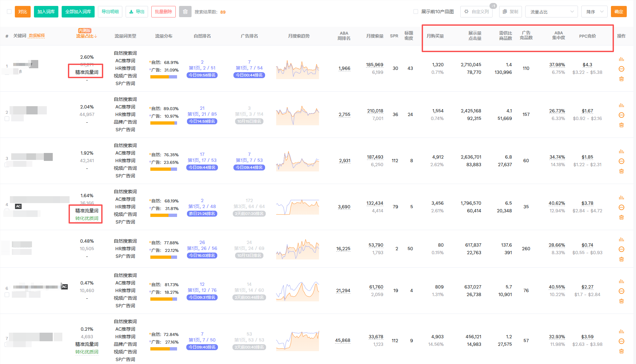Image resolution: width=636 pixels, height=364 pixels.
Task: Check the row 2 keyword checkbox
Action: 7,119
